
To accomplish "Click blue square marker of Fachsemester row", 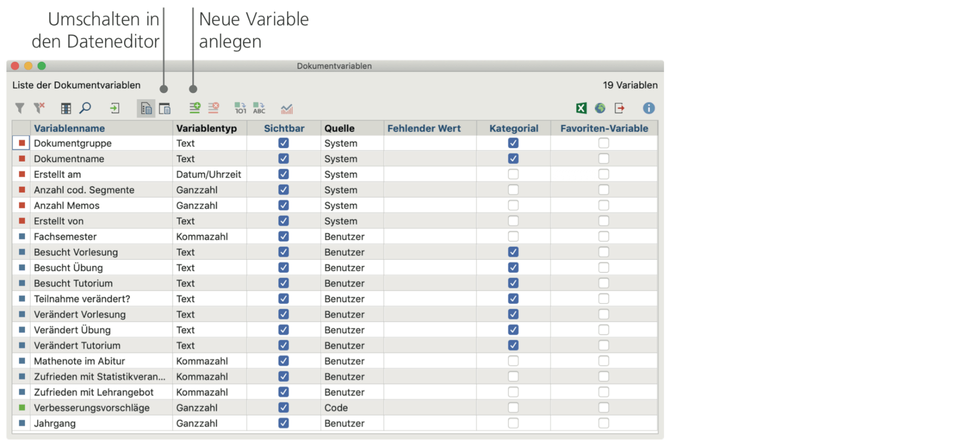I will click(x=22, y=236).
